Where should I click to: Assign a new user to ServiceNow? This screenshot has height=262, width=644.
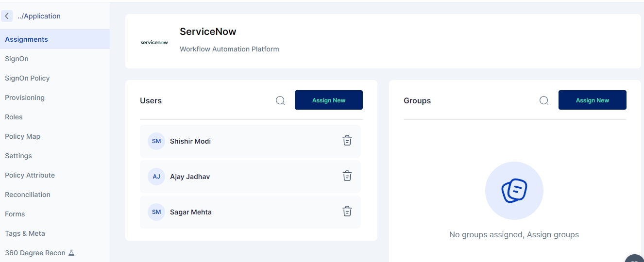click(328, 100)
